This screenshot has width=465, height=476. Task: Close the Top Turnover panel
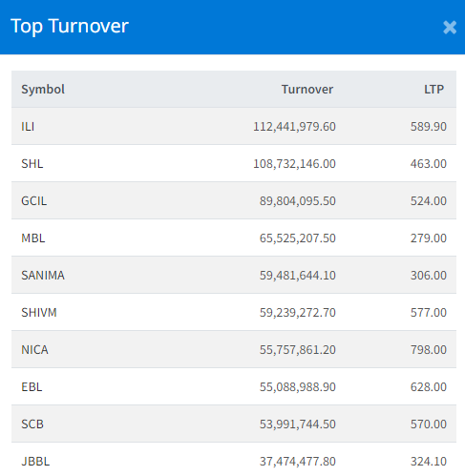point(450,28)
